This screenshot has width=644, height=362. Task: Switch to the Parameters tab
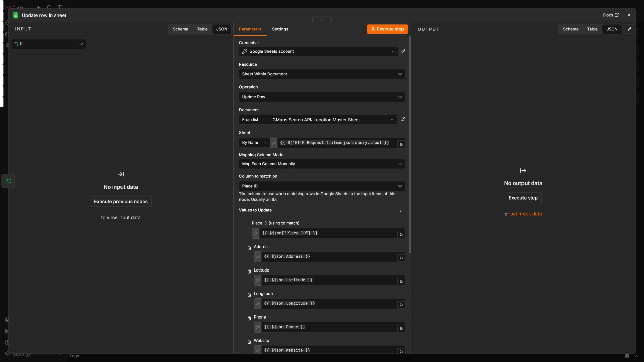pyautogui.click(x=250, y=29)
